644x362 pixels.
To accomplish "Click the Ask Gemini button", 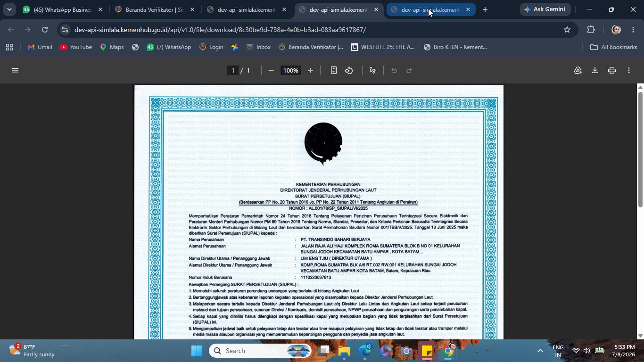I will (x=545, y=9).
